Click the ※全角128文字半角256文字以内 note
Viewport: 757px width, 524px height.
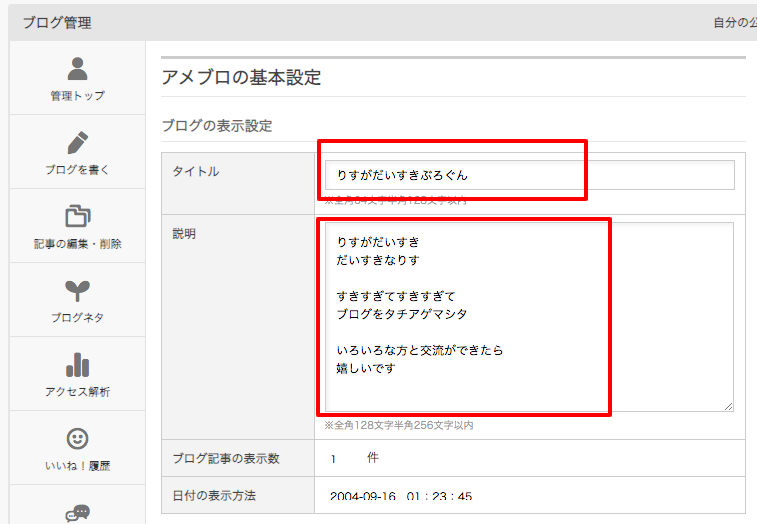coord(398,425)
